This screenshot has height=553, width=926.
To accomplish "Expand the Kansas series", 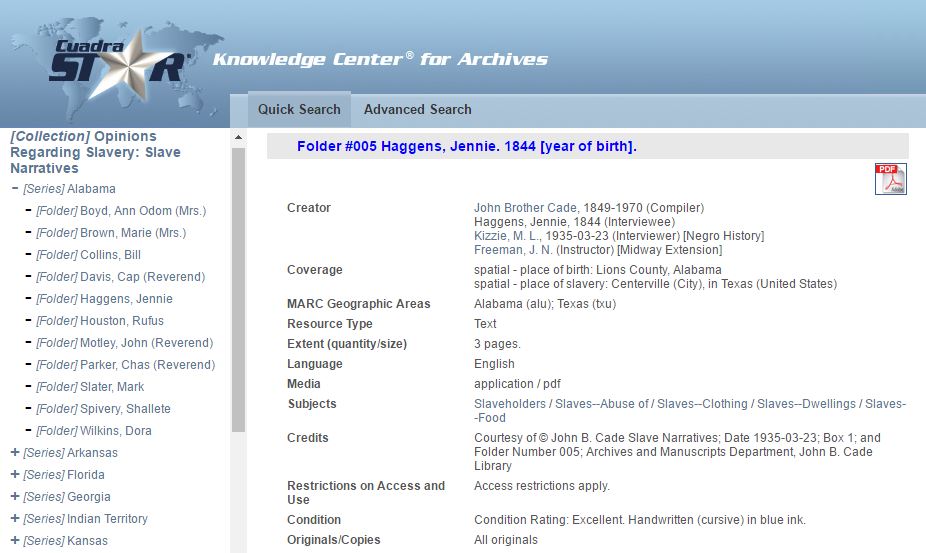I will point(15,540).
